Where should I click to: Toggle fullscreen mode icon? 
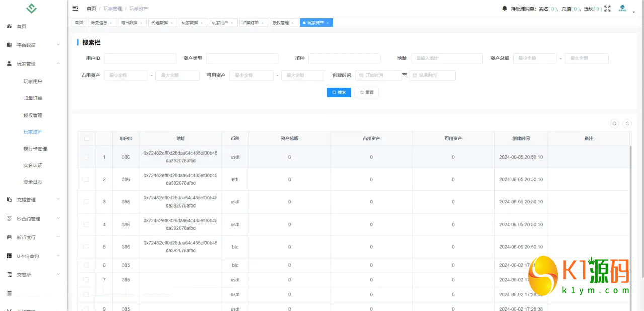607,8
